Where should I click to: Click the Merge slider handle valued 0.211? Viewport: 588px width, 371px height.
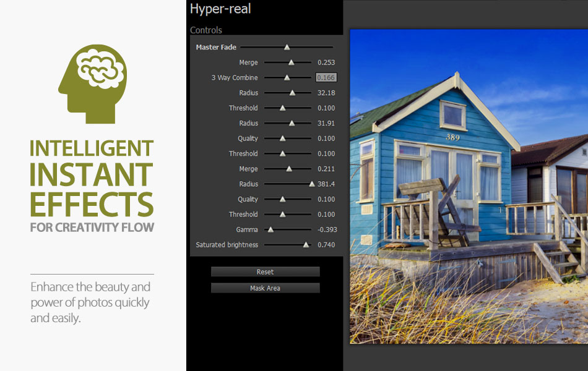click(288, 169)
